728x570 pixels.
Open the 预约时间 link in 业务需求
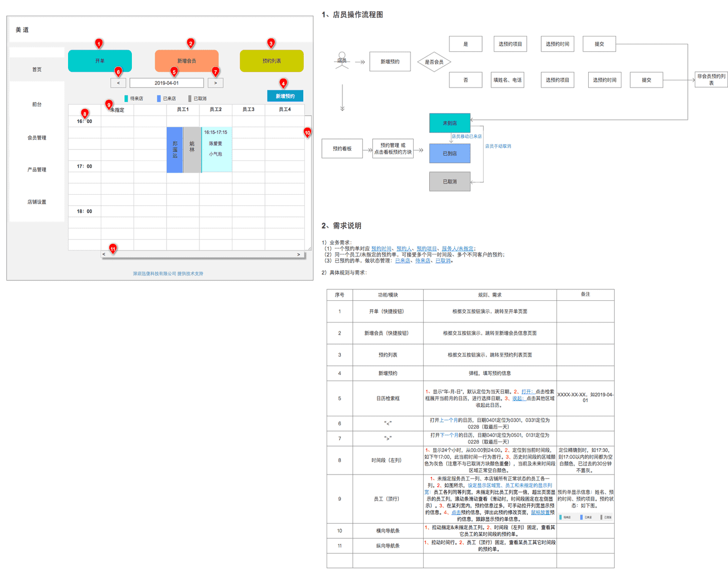(381, 249)
